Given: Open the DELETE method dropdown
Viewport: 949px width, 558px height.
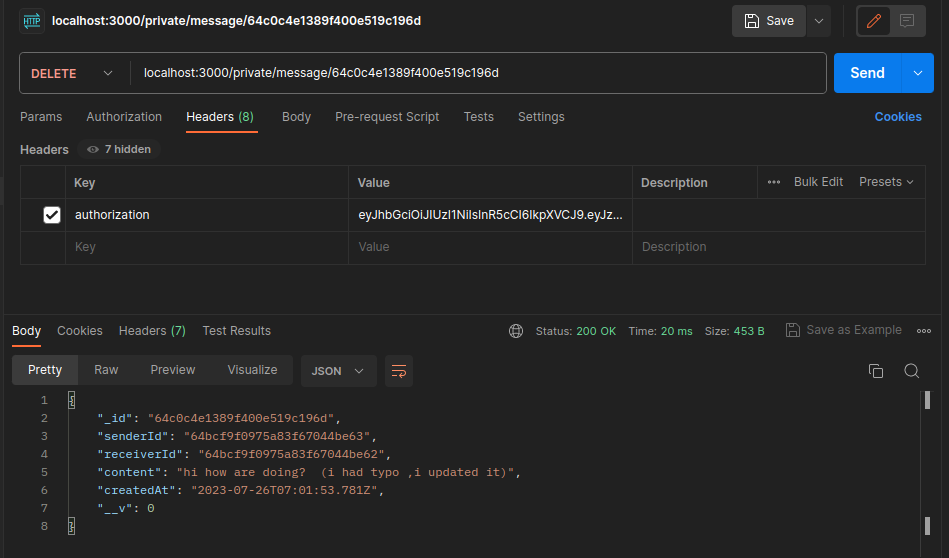Looking at the screenshot, I should pos(72,73).
